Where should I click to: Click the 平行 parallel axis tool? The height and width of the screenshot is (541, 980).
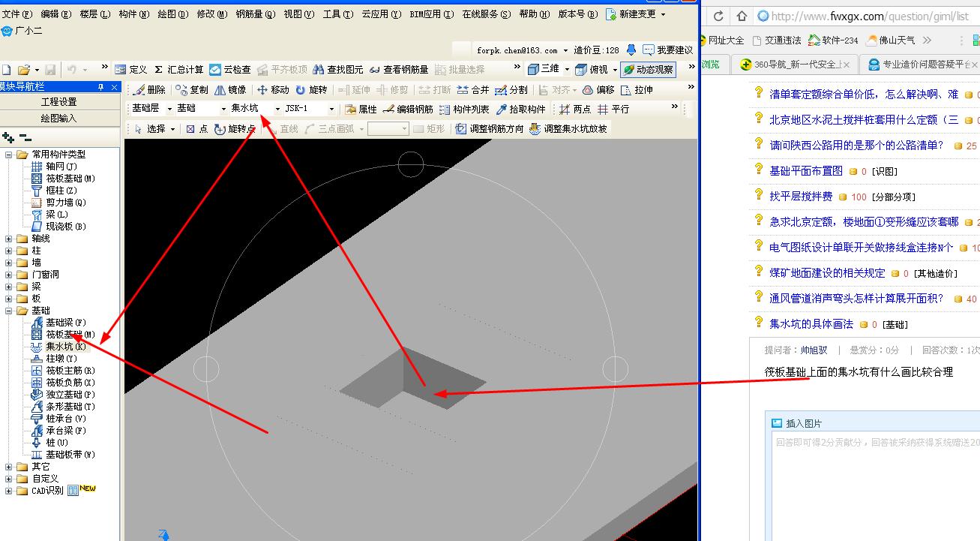coord(613,109)
